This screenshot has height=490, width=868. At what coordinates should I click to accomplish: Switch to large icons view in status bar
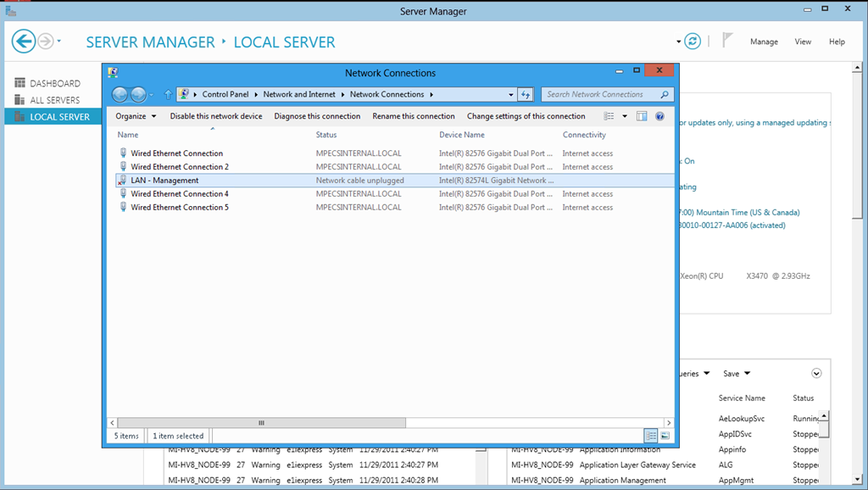[x=665, y=436]
